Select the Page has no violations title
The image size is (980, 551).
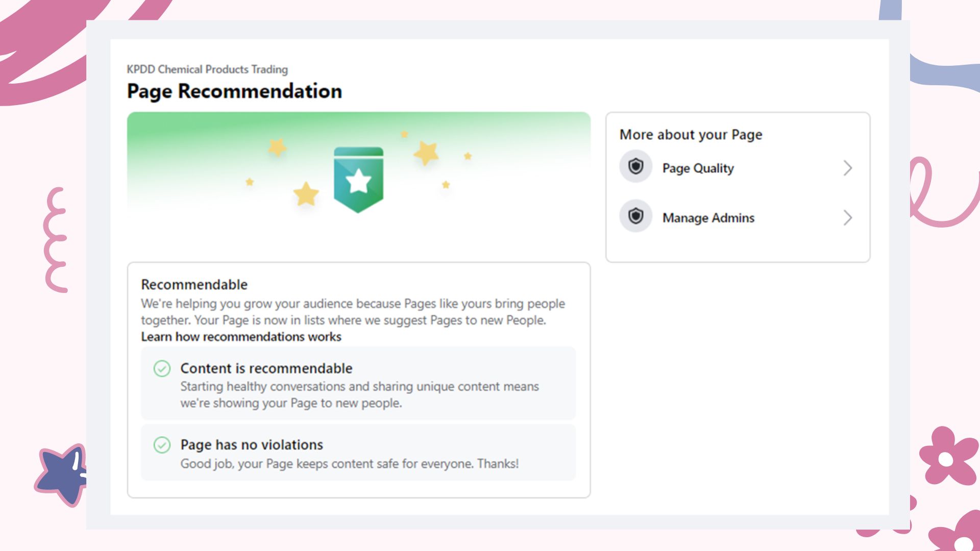[x=252, y=445]
